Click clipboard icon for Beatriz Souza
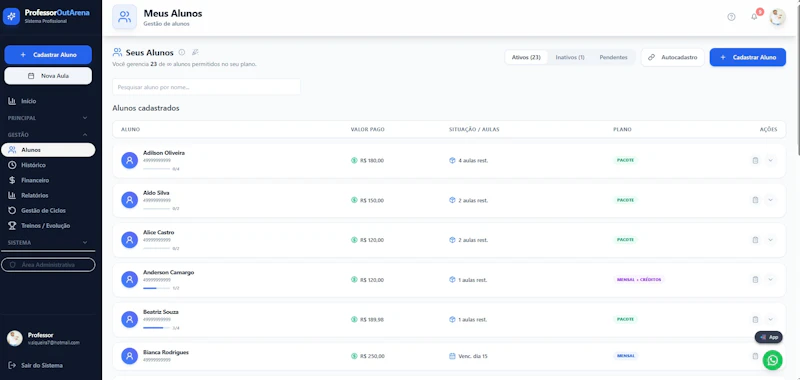 755,319
